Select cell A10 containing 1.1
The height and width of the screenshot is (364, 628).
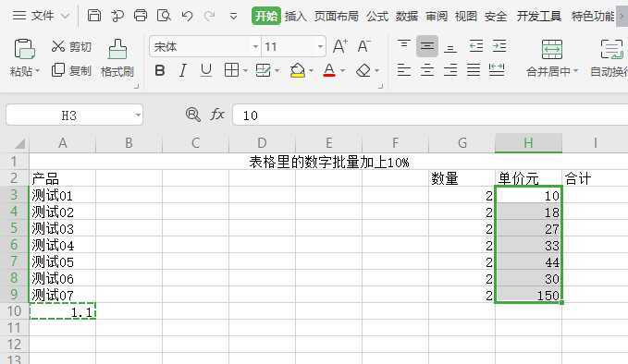pyautogui.click(x=63, y=311)
